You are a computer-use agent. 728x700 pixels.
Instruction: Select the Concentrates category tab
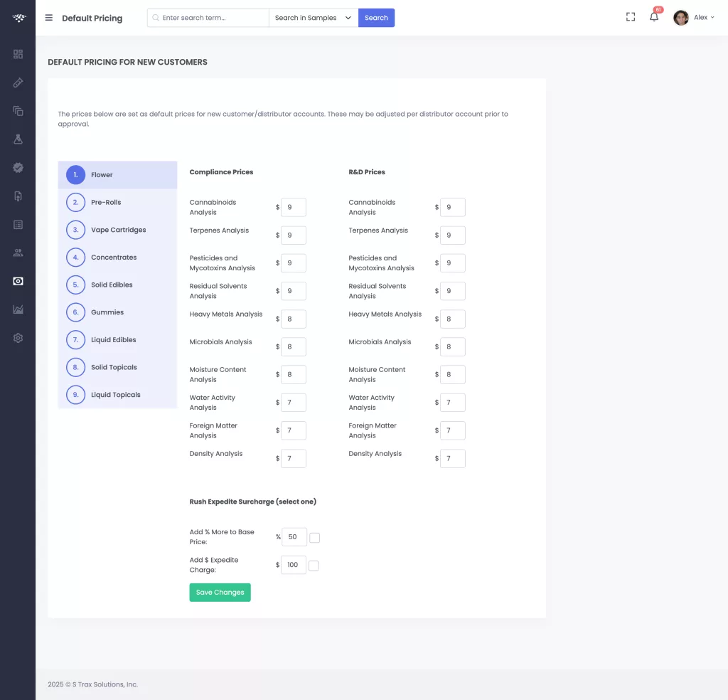pyautogui.click(x=117, y=257)
